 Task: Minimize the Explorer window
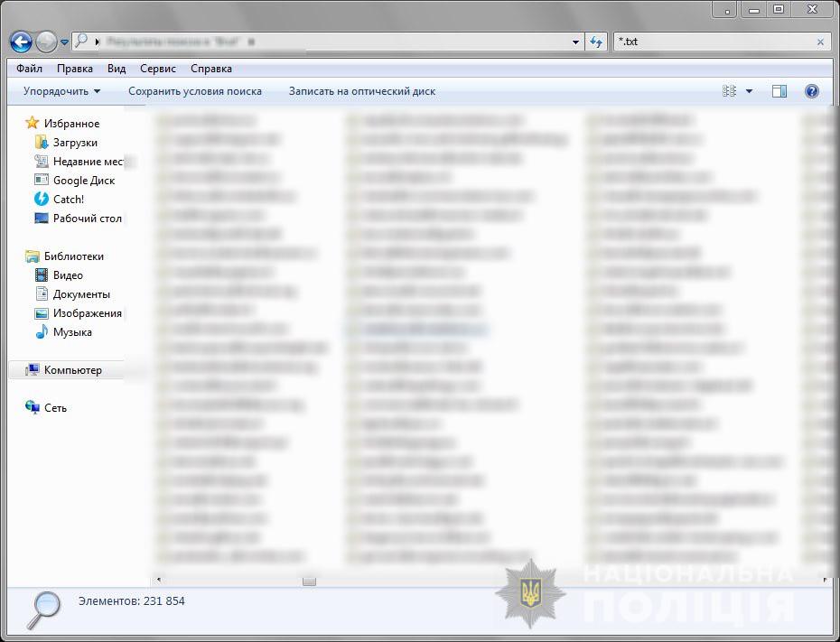[x=754, y=10]
